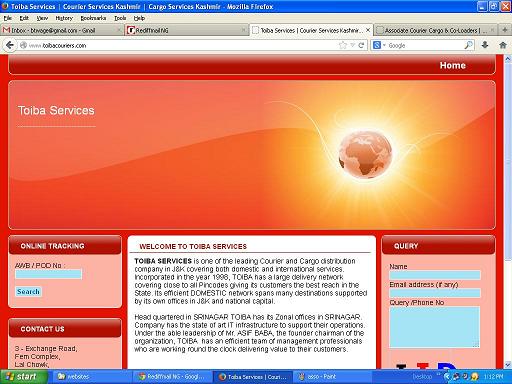Go to the Firefox Home page icon

tap(503, 45)
